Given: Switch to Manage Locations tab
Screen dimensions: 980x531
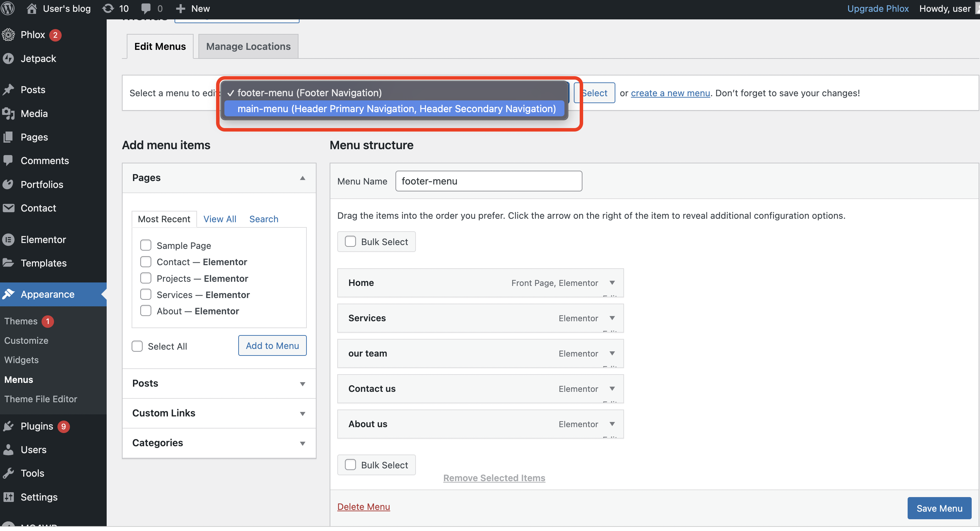Looking at the screenshot, I should click(248, 46).
